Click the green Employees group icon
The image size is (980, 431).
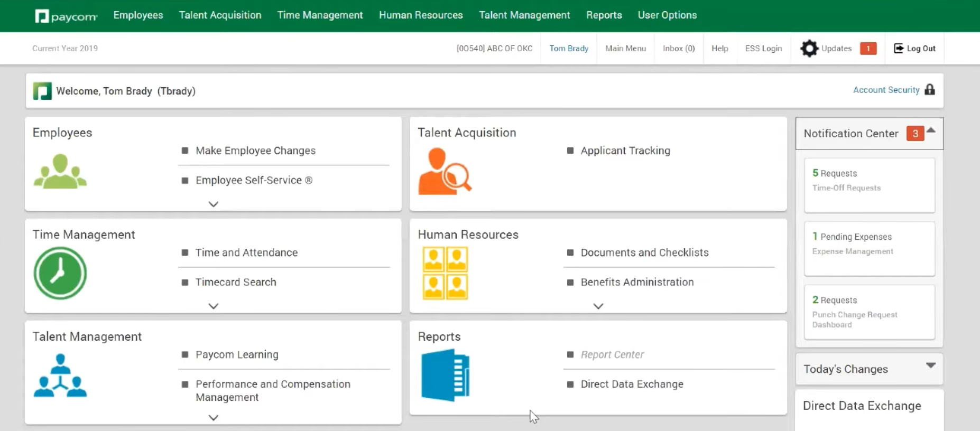tap(60, 171)
